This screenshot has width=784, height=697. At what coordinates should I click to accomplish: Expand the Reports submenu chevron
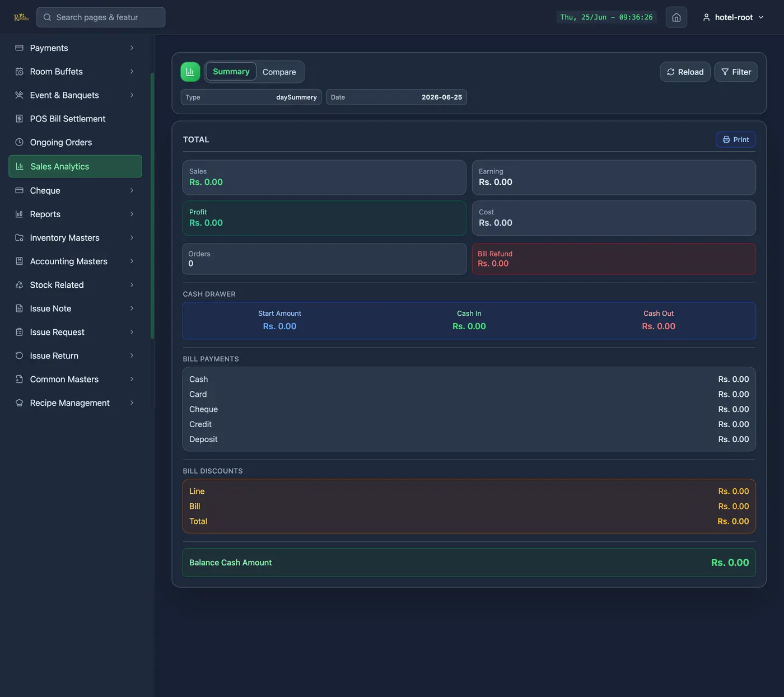tap(132, 214)
